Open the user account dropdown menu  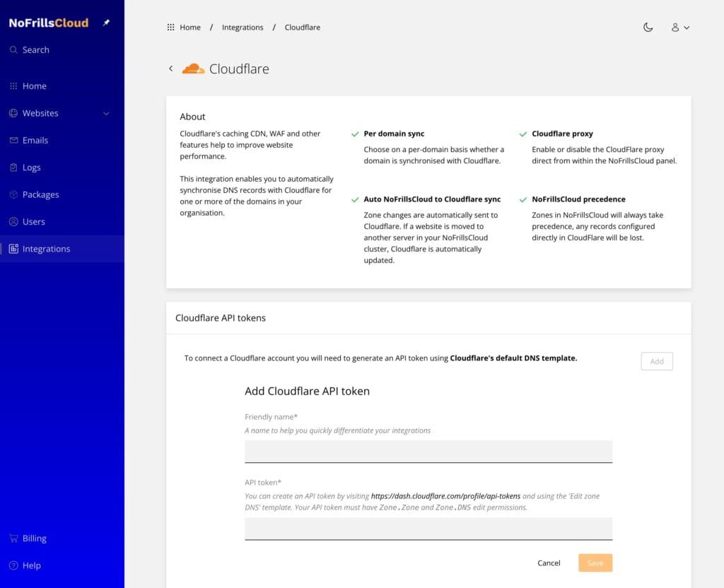pyautogui.click(x=679, y=28)
